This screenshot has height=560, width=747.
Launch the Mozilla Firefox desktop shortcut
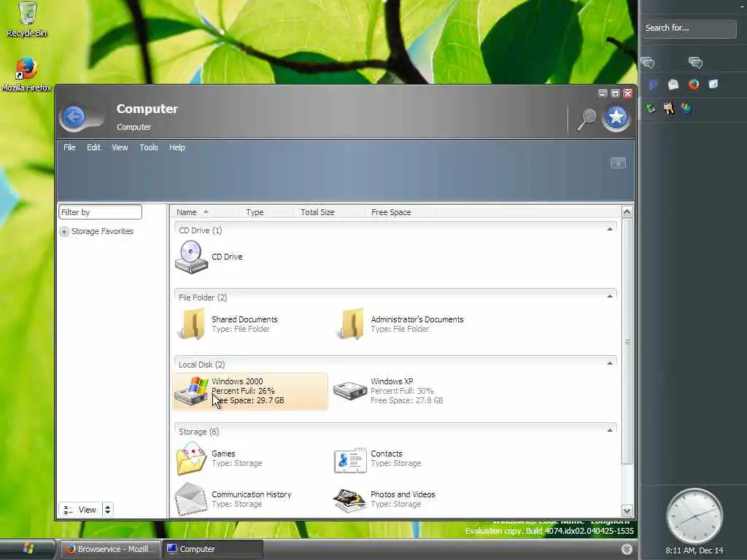pyautogui.click(x=27, y=74)
